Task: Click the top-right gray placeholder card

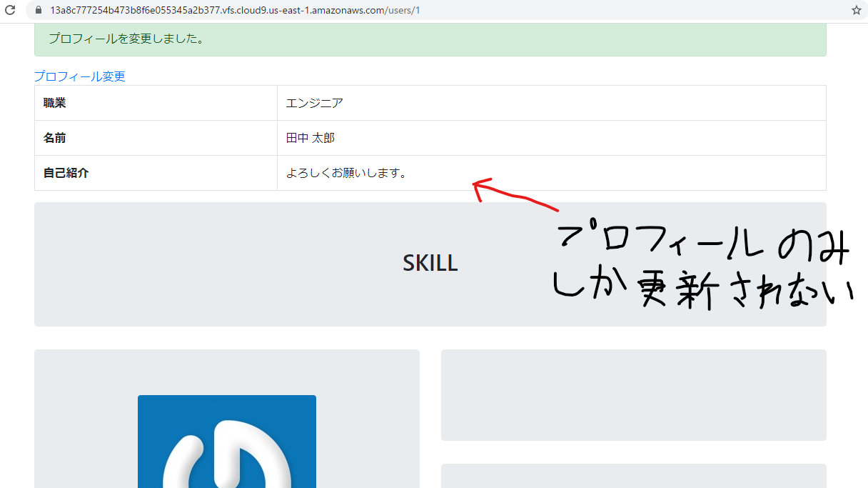Action: pos(634,394)
